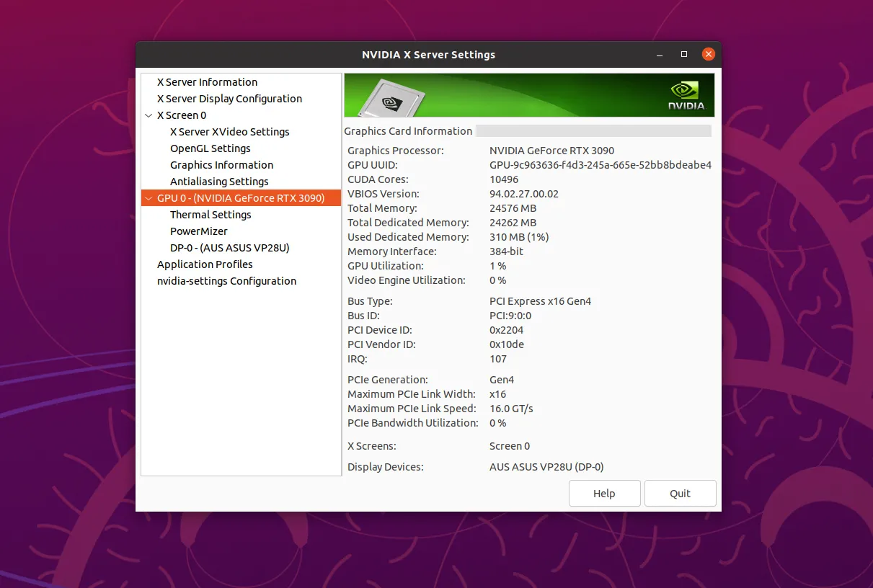873x588 pixels.
Task: Open PowerMizer settings
Action: tap(199, 231)
